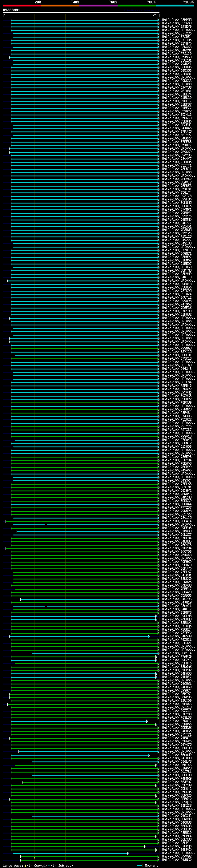Select hit label UniRef100_Q9W5R8
197x868 pixels.
177,511
